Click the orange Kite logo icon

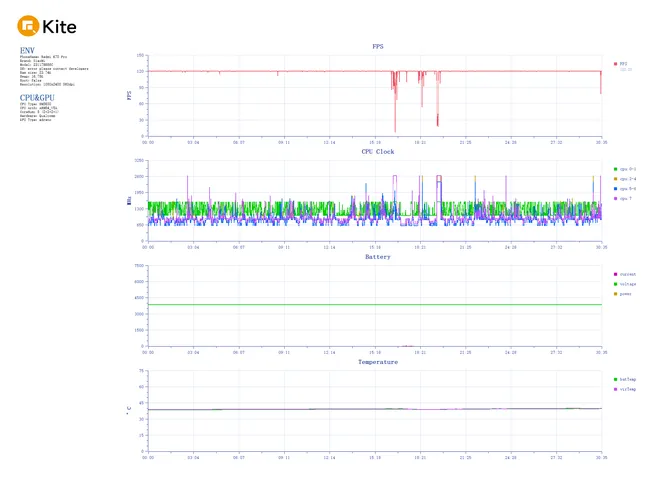coord(30,26)
